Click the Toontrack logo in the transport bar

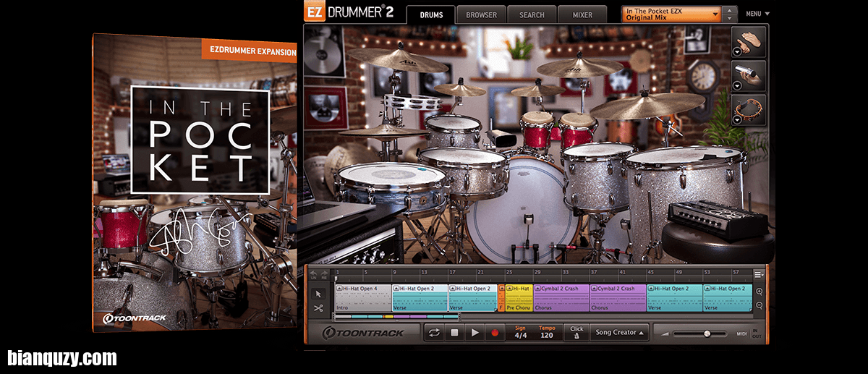click(363, 333)
